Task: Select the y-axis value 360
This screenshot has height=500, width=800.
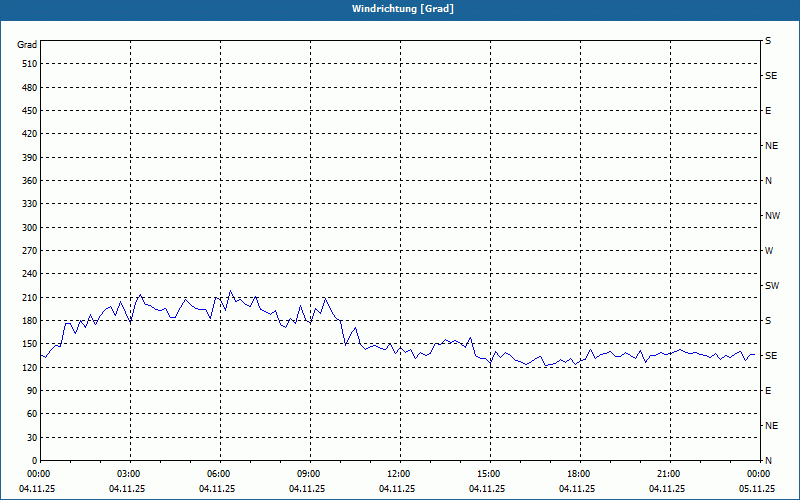Action: coord(30,181)
